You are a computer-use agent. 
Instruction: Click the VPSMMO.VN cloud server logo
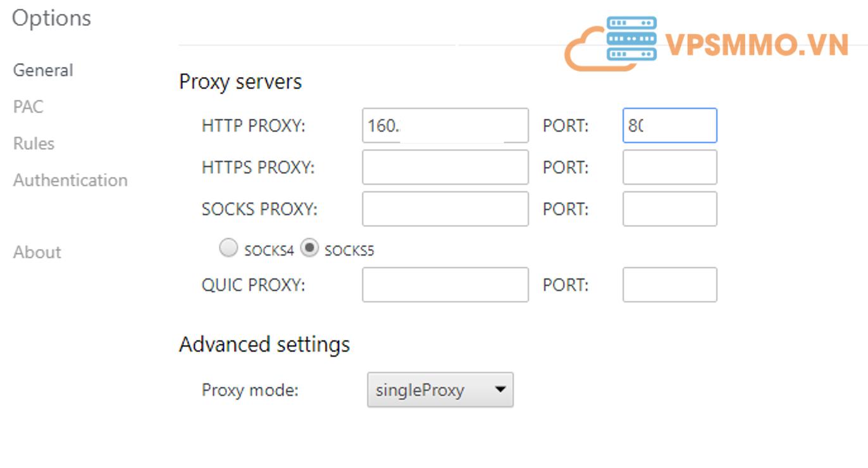tap(611, 43)
